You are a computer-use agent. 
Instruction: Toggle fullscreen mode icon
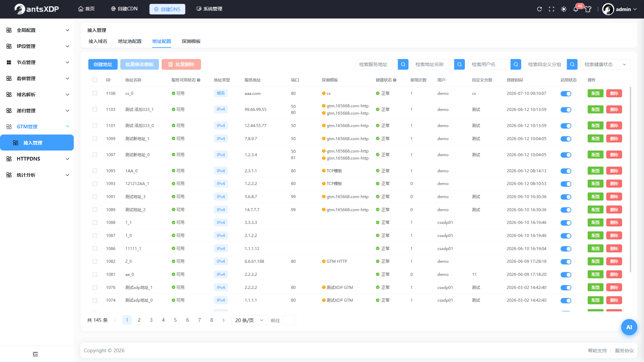point(551,9)
